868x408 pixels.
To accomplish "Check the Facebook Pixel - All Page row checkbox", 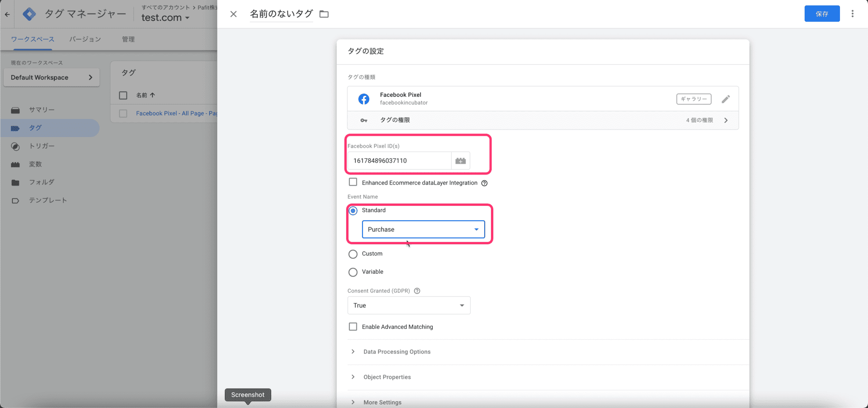I will [x=123, y=113].
